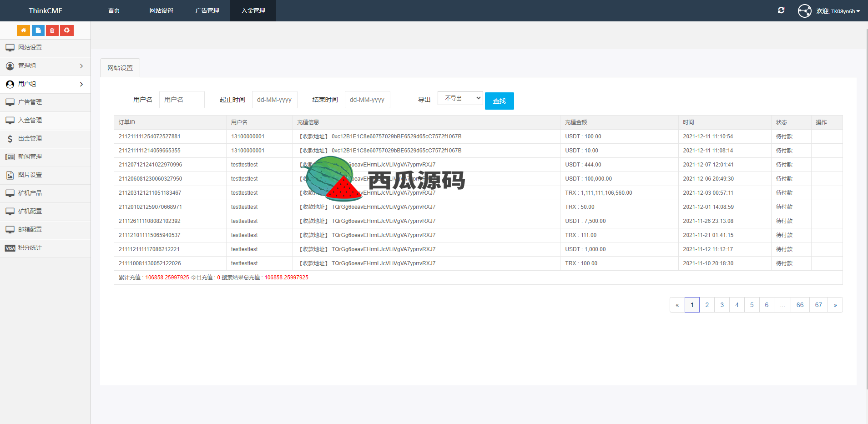Screen dimensions: 868x424
Task: Click the blue 查找 search button
Action: tap(499, 101)
